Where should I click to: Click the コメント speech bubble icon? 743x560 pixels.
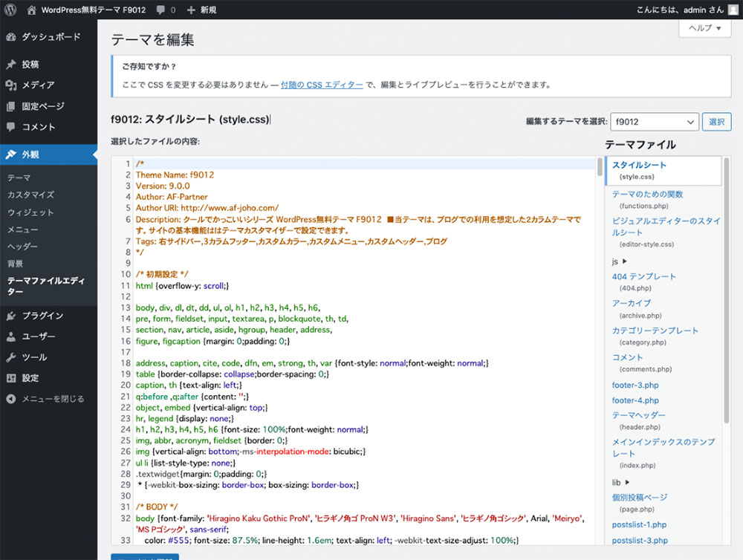point(11,127)
